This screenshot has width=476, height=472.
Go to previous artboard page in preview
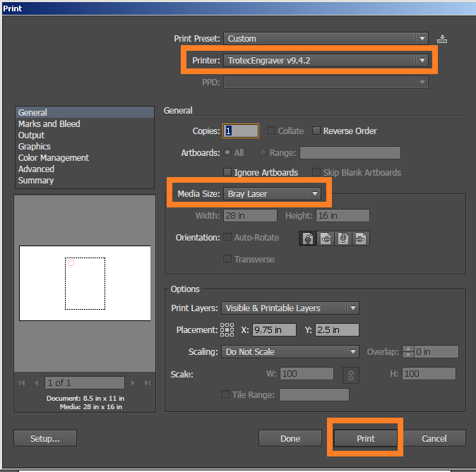[x=37, y=383]
